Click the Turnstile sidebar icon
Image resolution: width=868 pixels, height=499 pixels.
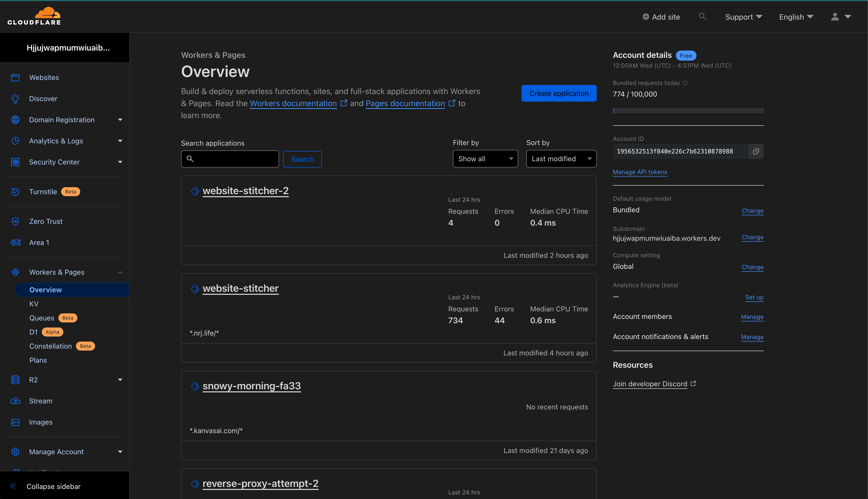[15, 192]
